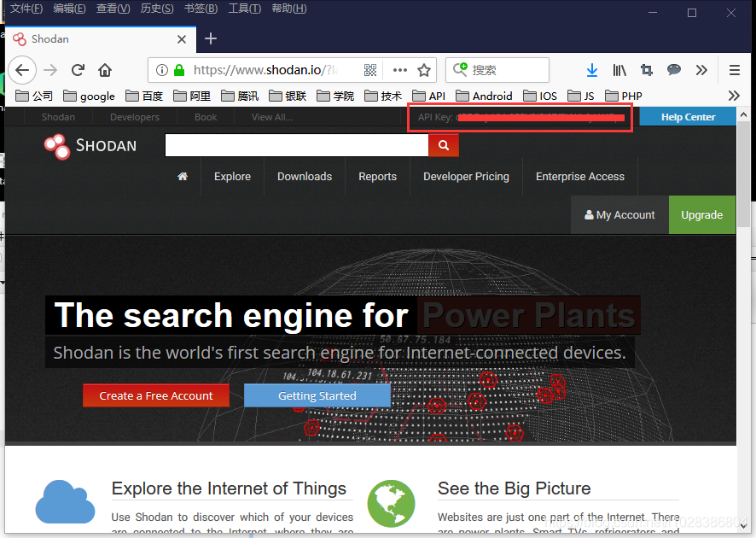Click the Getting Started button

pyautogui.click(x=317, y=395)
